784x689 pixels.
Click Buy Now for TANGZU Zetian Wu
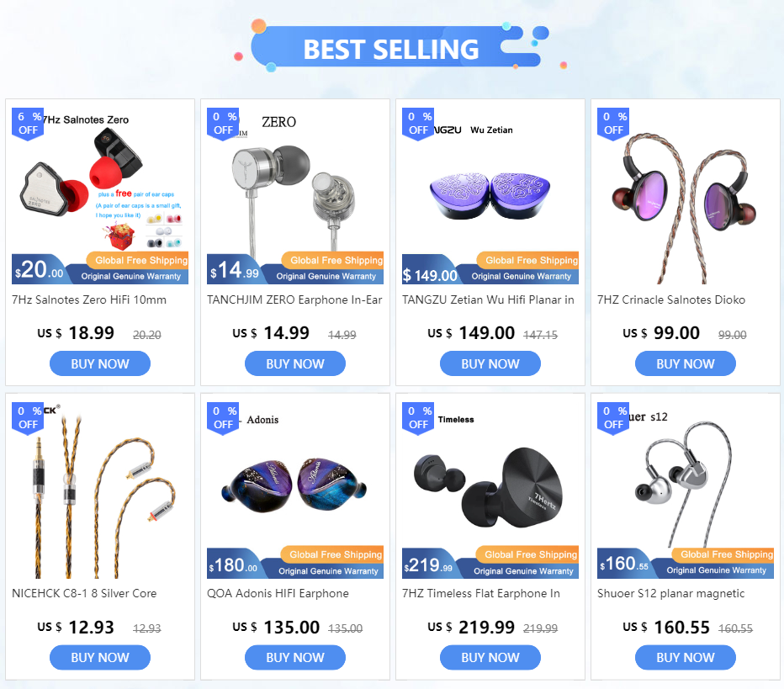[490, 363]
